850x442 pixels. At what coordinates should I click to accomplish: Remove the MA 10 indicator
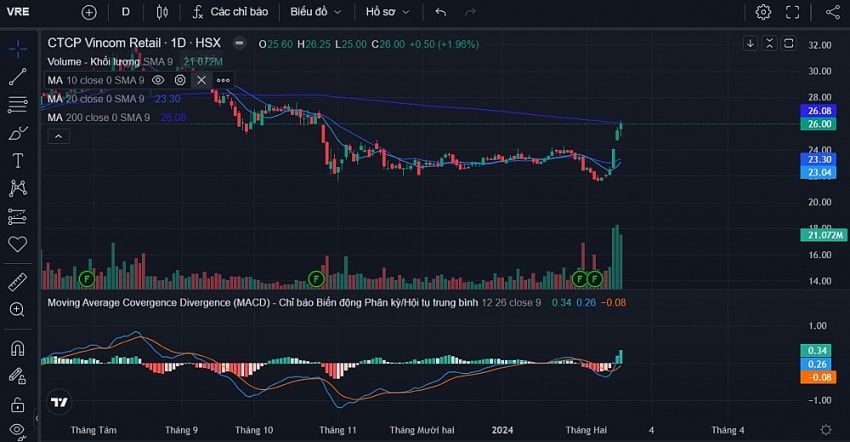point(201,80)
